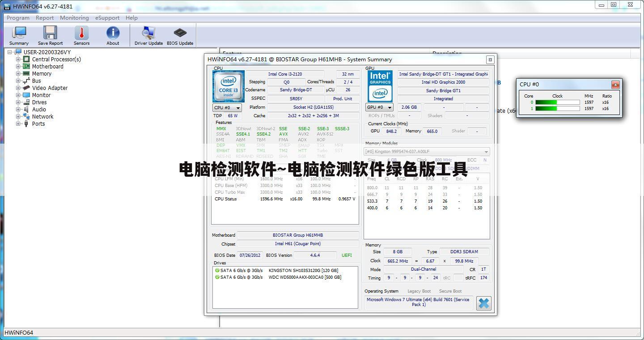The height and width of the screenshot is (340, 644).
Task: Open the Help menu
Action: (131, 18)
